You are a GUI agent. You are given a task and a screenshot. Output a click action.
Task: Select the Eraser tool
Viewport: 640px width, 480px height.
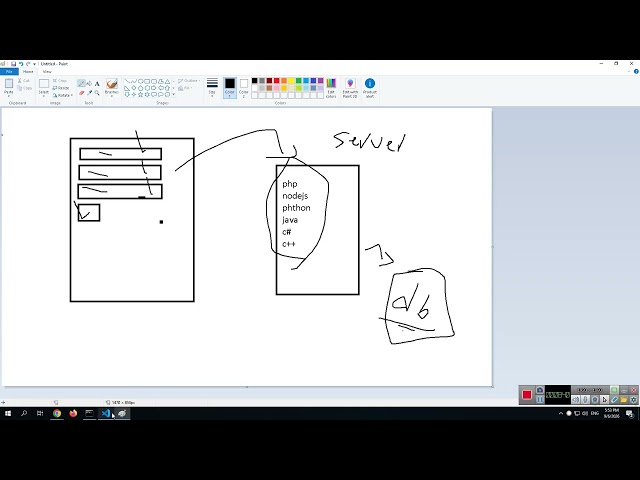tap(82, 93)
